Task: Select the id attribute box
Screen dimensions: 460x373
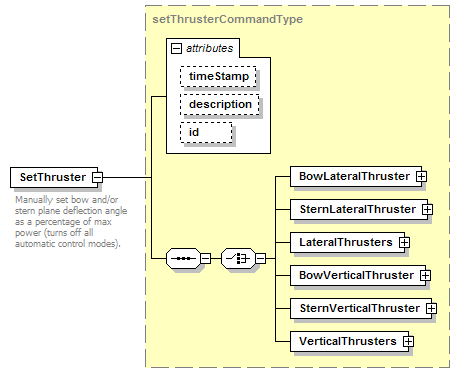Action: point(206,133)
